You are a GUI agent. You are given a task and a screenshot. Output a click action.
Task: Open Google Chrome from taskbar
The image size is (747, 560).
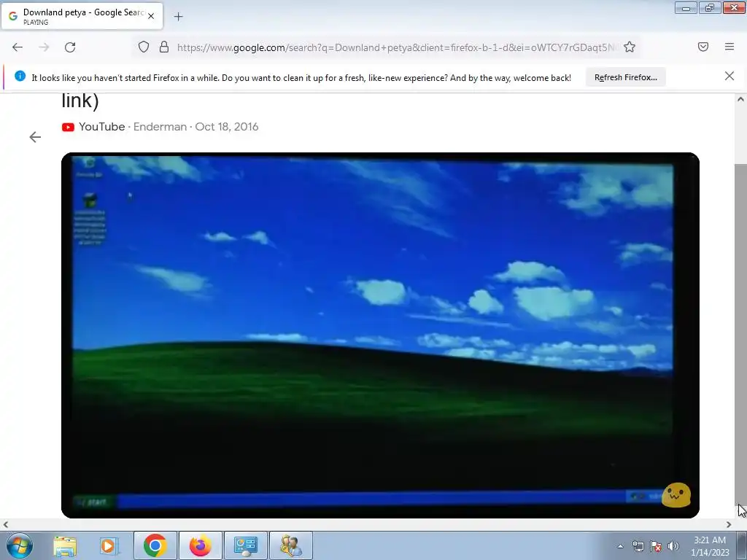155,545
